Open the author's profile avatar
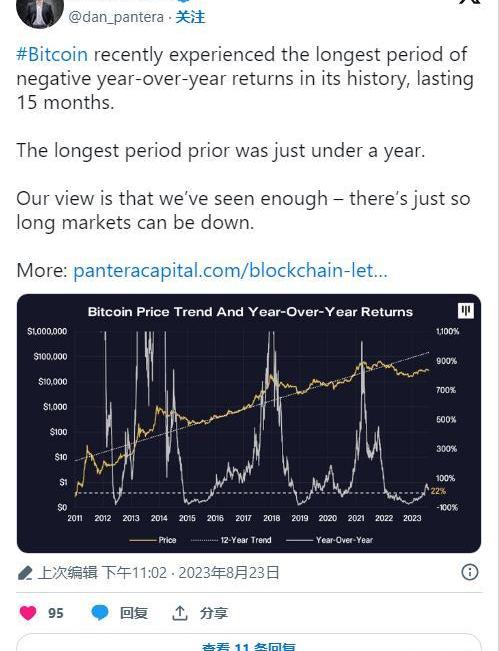Screen dimensions: 499x651 40,12
